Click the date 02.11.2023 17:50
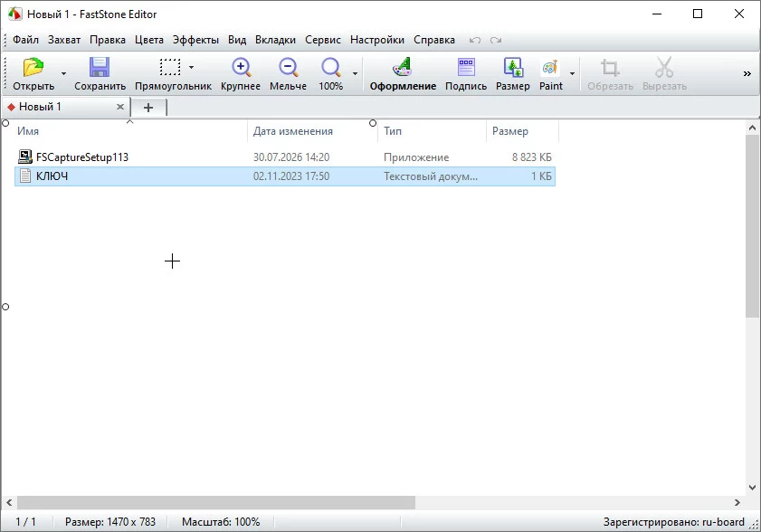The height and width of the screenshot is (532, 761). [291, 176]
